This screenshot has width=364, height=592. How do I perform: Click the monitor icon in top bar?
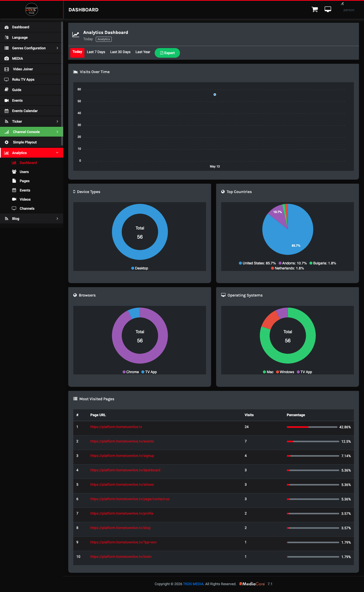coord(328,9)
